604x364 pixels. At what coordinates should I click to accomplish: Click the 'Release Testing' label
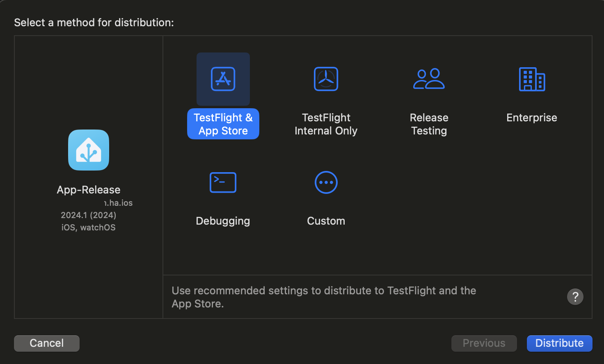click(x=429, y=124)
